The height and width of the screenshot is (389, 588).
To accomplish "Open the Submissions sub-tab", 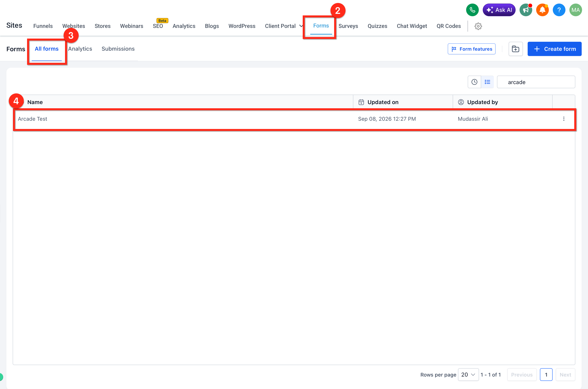I will coord(118,49).
